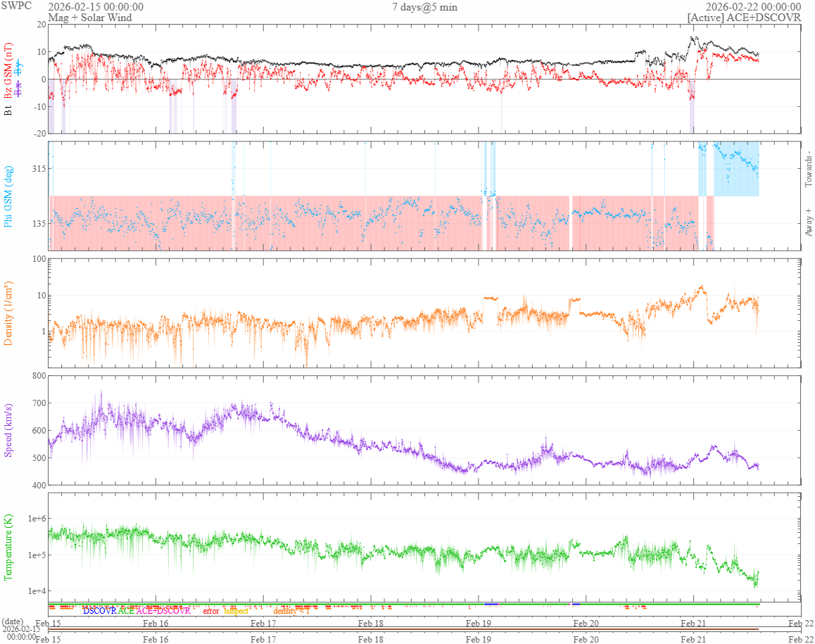Click the 400 tick on Speed axis
The width and height of the screenshot is (815, 644).
39,486
